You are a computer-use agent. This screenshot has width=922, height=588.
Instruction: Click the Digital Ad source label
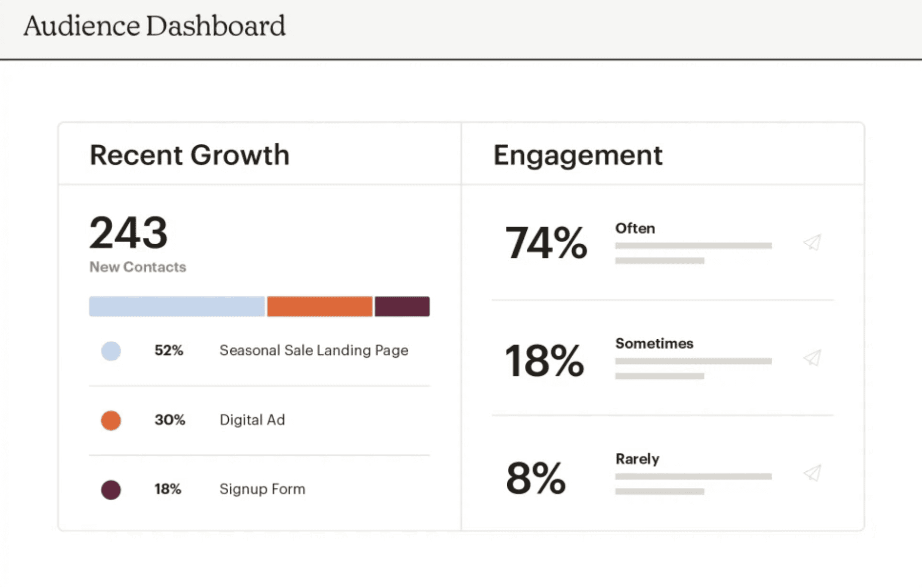tap(252, 420)
